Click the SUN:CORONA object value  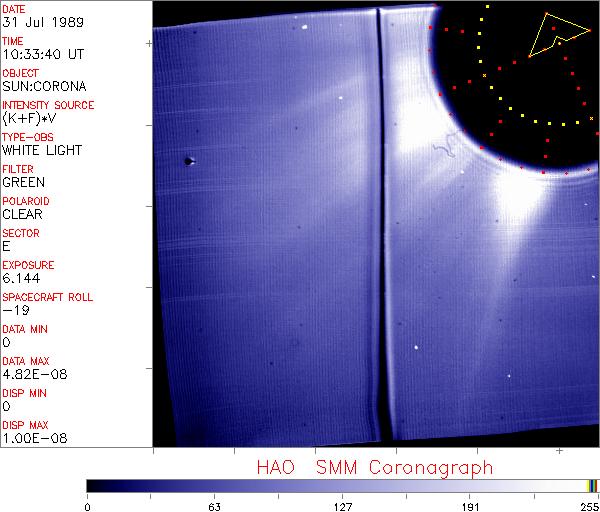click(x=44, y=86)
